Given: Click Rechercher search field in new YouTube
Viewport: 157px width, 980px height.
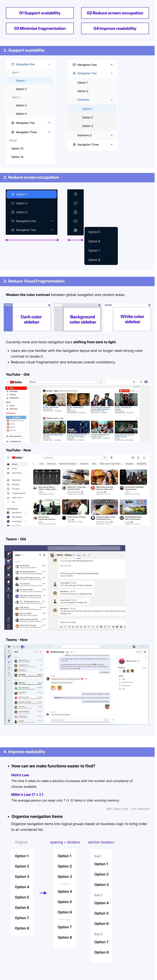Looking at the screenshot, I should click(x=72, y=458).
